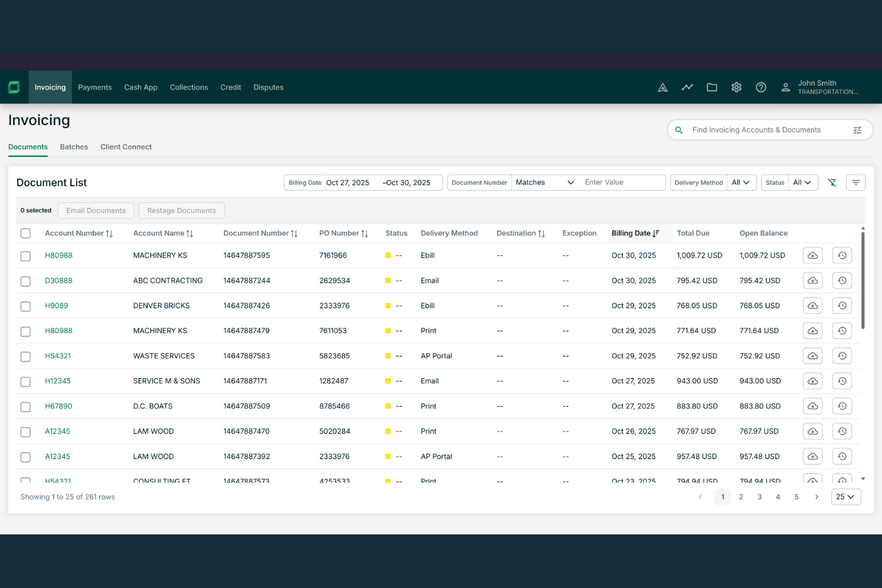Check the WASTE SERVICES row checkbox
This screenshot has height=588, width=882.
(x=26, y=356)
